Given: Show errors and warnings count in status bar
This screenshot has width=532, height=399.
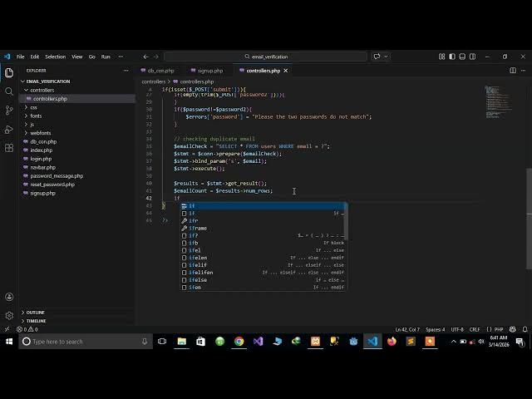Looking at the screenshot, I should (27, 329).
